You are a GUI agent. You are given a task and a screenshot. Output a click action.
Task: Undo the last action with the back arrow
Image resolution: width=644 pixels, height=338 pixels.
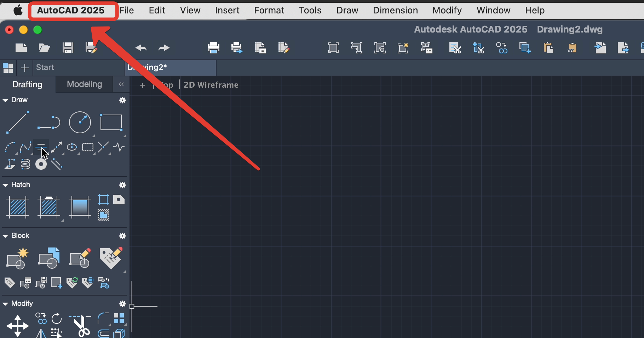(x=140, y=48)
